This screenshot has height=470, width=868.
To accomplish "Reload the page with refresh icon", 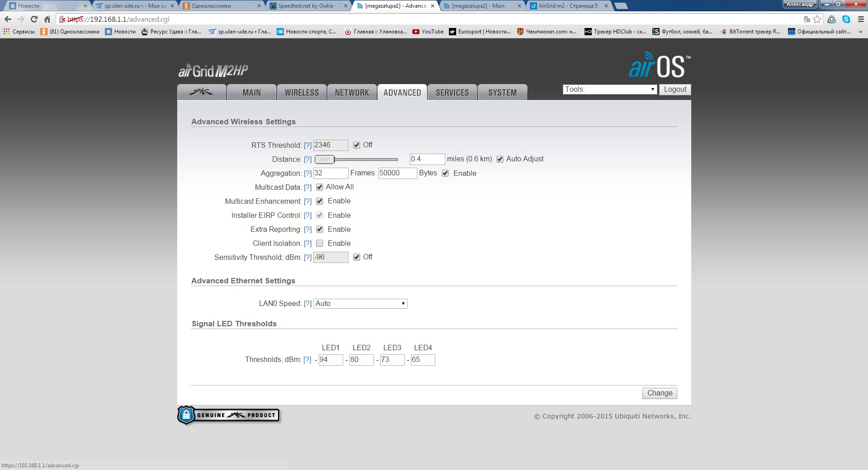I will point(34,19).
